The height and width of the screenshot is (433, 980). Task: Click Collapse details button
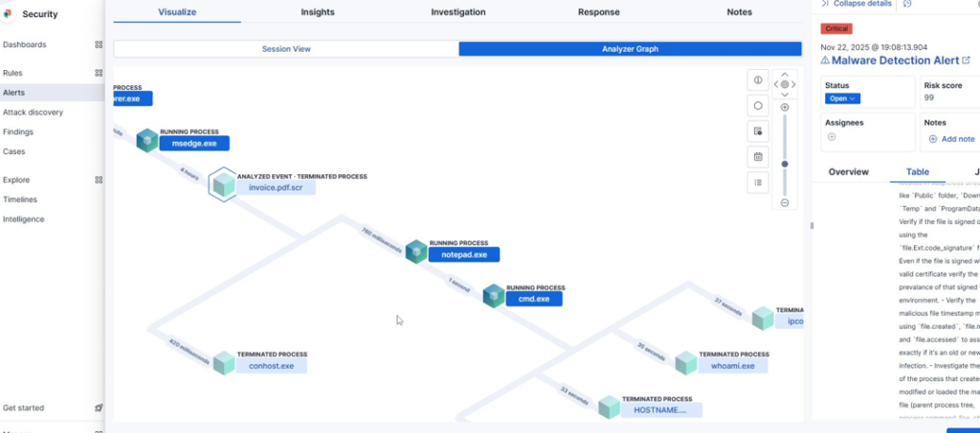(857, 4)
